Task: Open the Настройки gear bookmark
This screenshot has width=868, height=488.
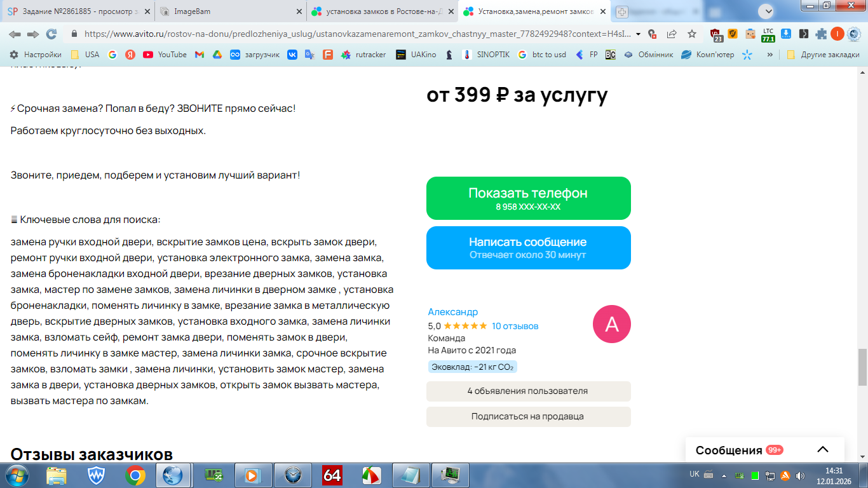Action: [36, 55]
